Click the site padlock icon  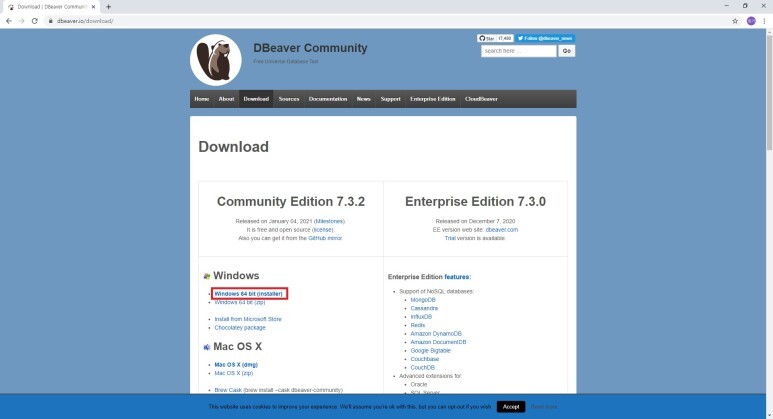(x=50, y=21)
